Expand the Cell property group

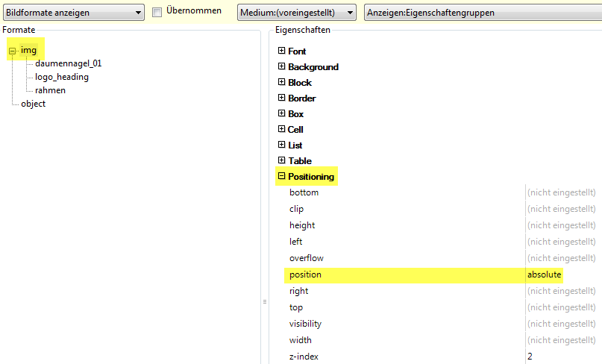point(281,129)
